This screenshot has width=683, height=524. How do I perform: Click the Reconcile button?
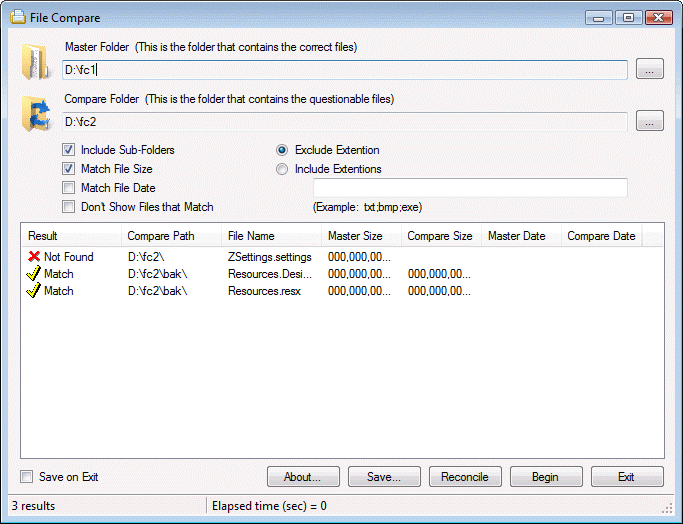pyautogui.click(x=465, y=477)
